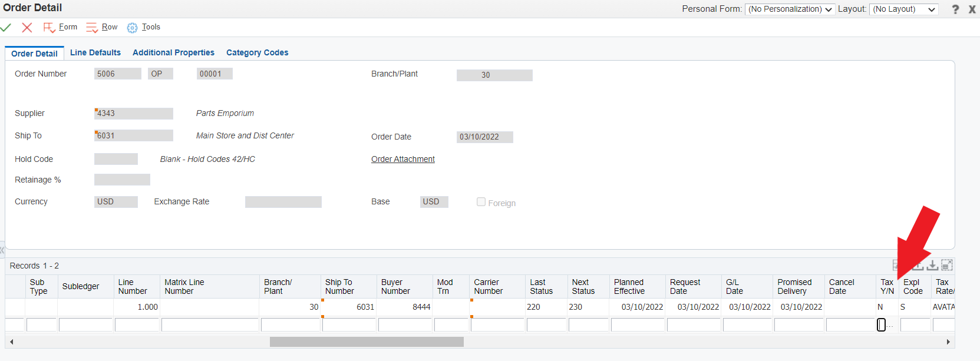Open the Personal Form dropdown
This screenshot has height=361, width=980.
click(790, 9)
